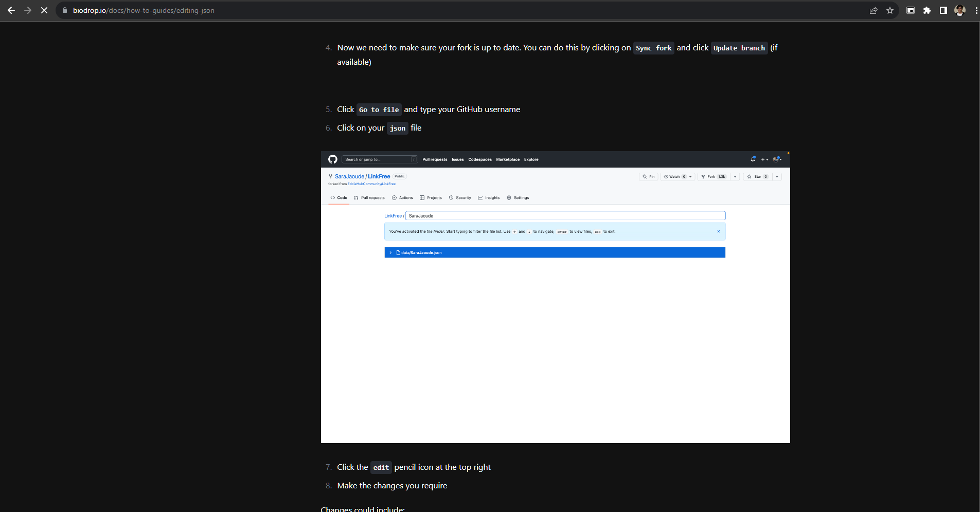The image size is (980, 512).
Task: Toggle the Star button on LinkFree repo
Action: [x=757, y=176]
